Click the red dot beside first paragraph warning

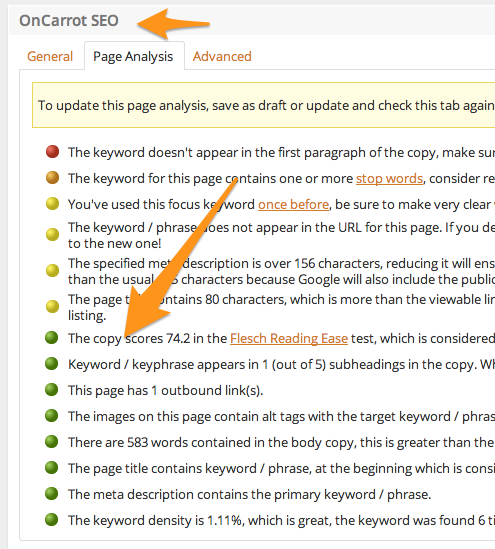(x=52, y=152)
